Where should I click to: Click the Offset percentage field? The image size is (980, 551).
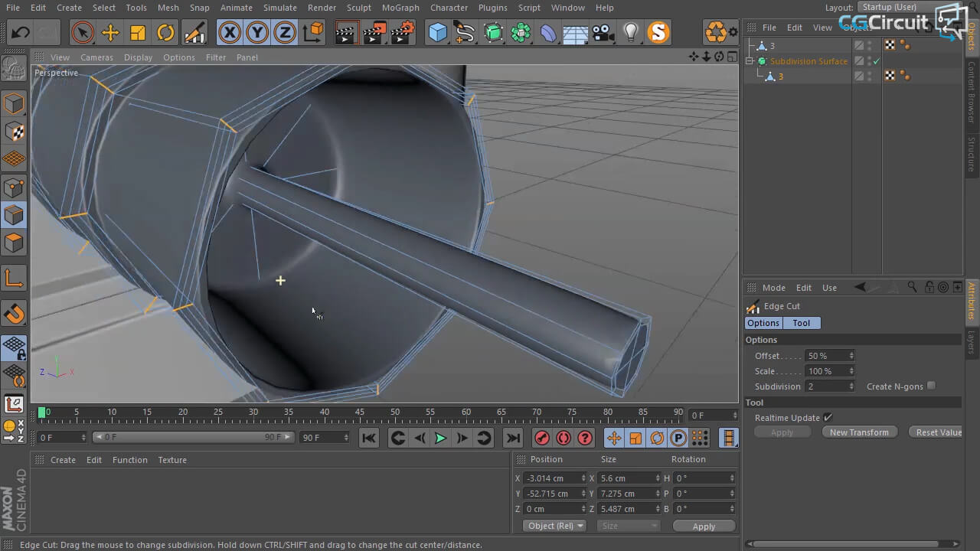tap(825, 356)
